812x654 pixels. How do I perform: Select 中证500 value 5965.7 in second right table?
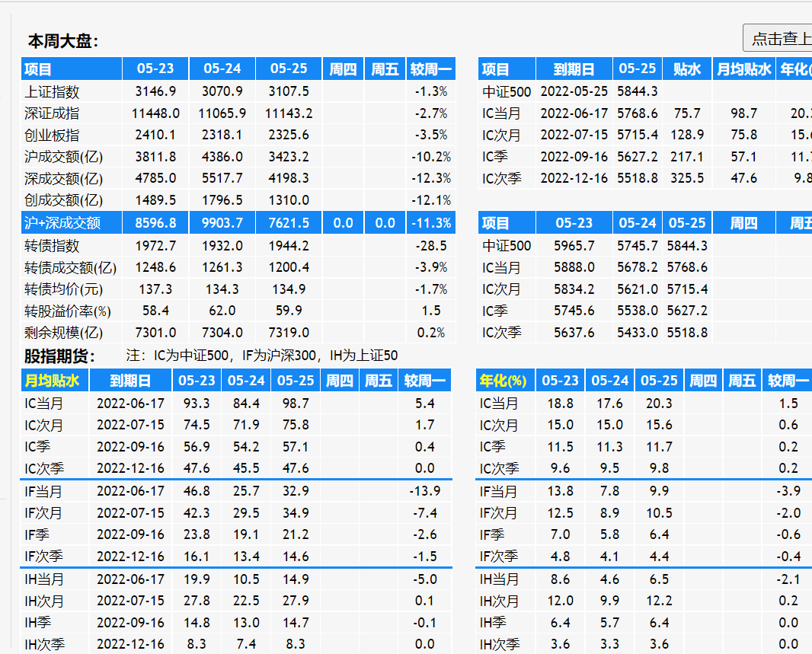pyautogui.click(x=574, y=246)
